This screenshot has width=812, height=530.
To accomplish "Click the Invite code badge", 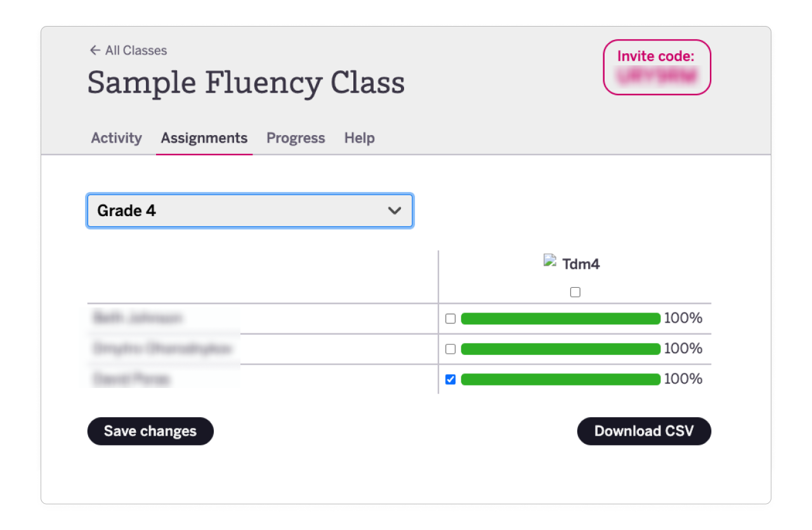I will click(657, 67).
